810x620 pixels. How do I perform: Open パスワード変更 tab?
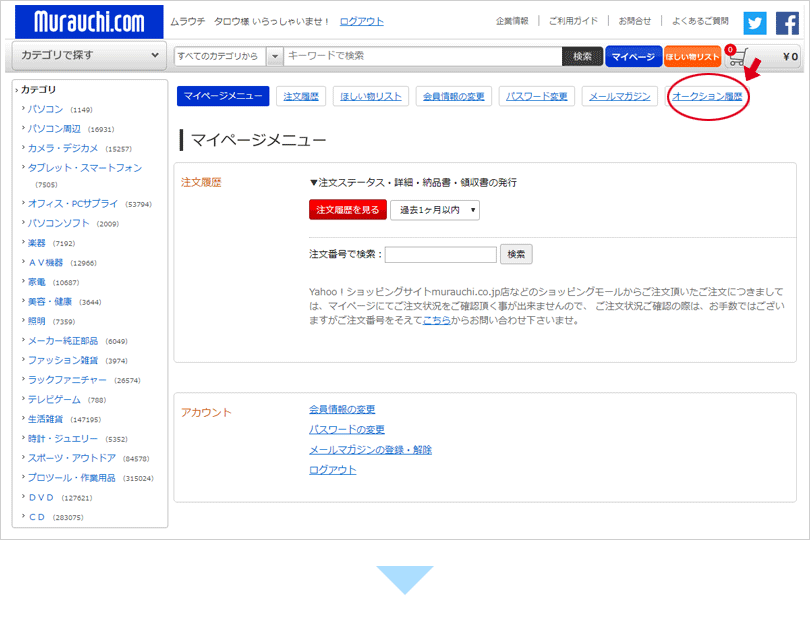click(536, 96)
